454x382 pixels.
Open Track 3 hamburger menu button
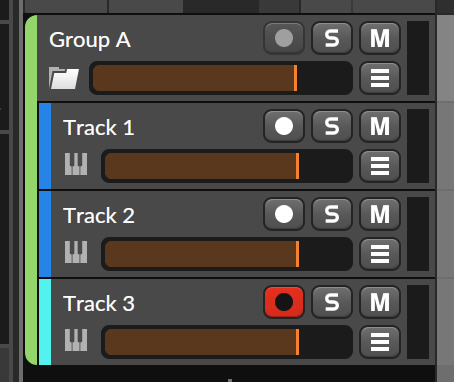380,342
